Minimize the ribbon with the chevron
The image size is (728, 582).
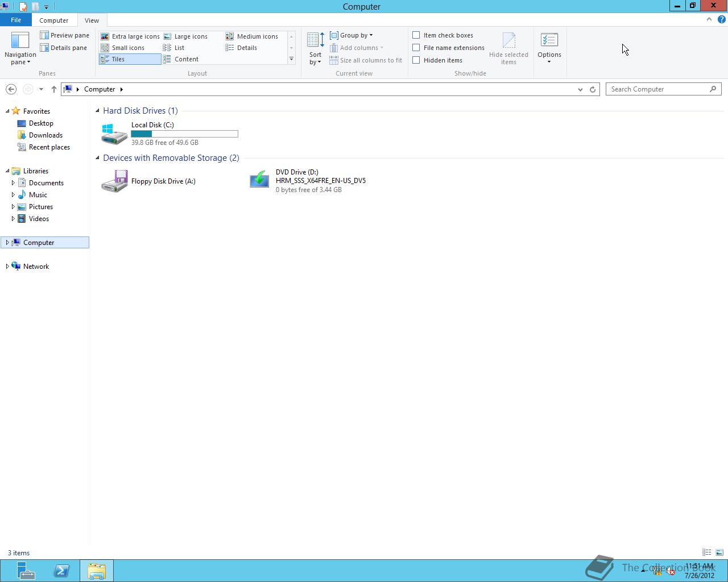pyautogui.click(x=709, y=19)
